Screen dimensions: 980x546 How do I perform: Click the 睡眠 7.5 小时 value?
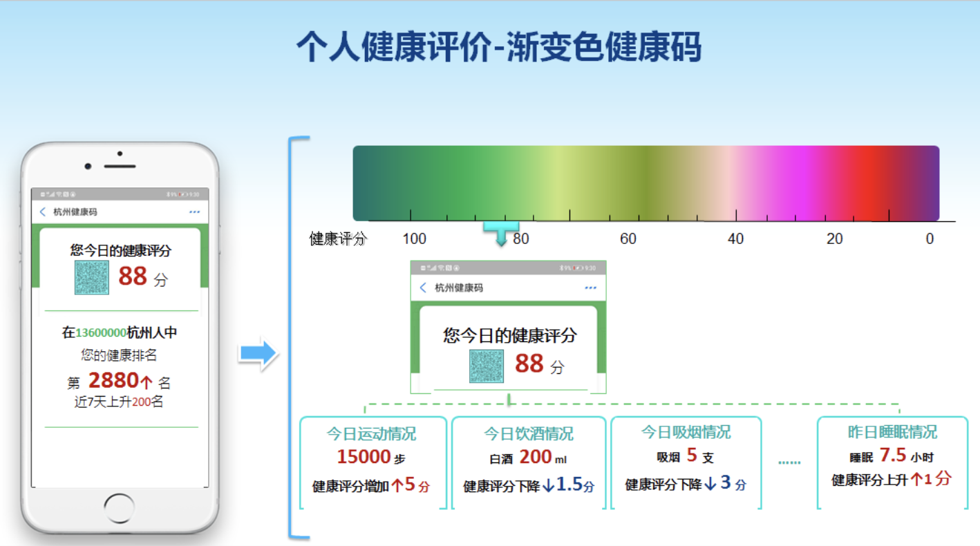[892, 456]
